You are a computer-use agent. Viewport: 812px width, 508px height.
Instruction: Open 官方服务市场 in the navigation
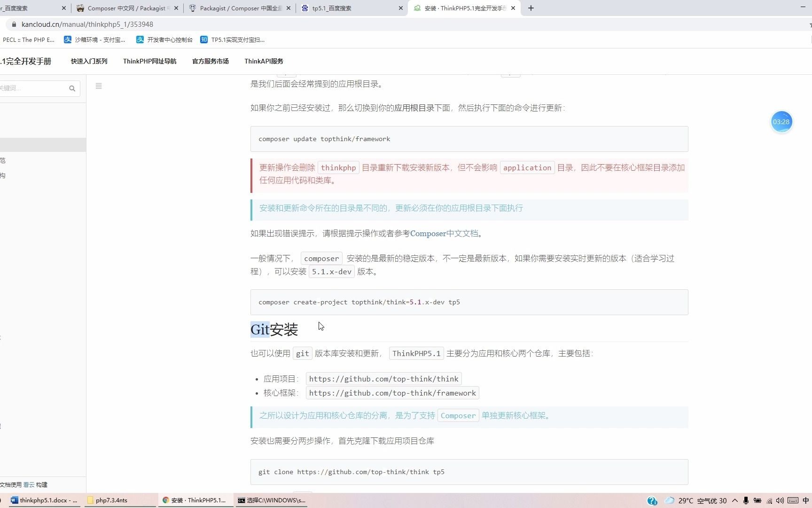coord(211,61)
